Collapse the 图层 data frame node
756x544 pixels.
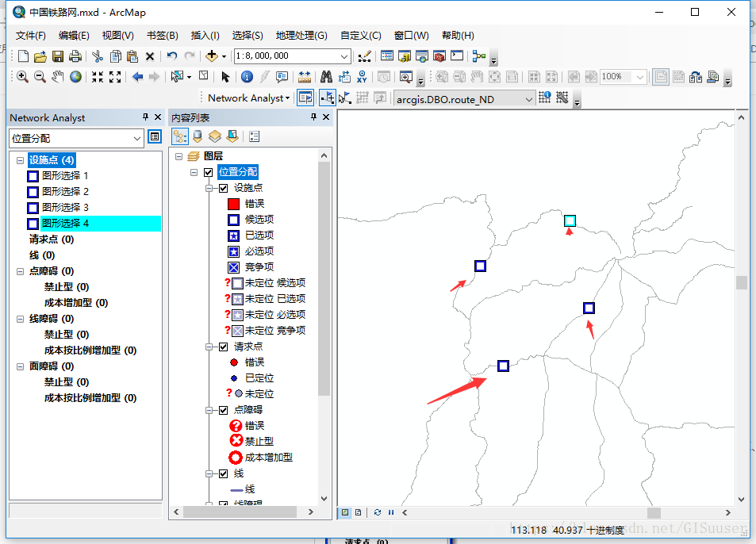click(178, 156)
